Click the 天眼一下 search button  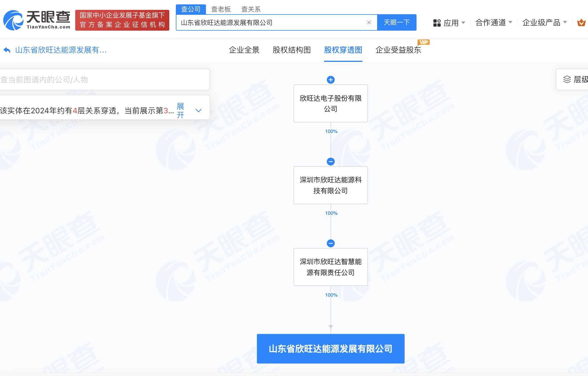tap(397, 22)
